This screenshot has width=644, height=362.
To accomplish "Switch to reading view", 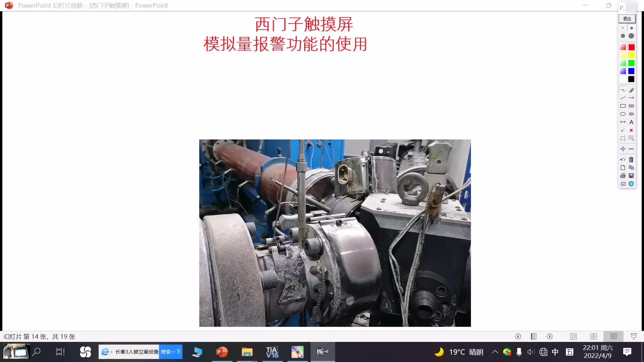I will point(613,336).
